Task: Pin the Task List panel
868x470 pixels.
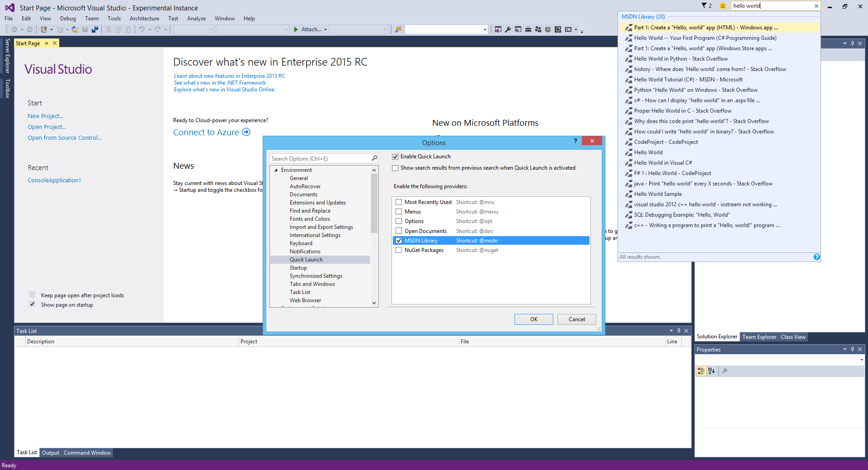Action: tap(679, 331)
